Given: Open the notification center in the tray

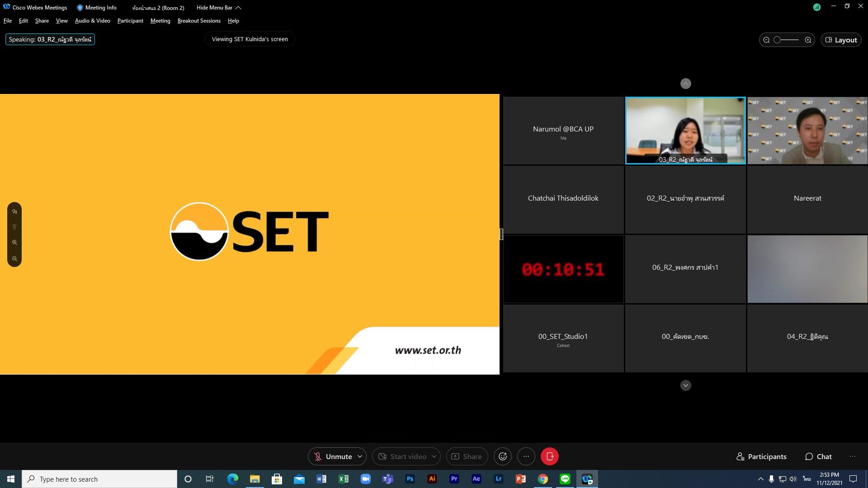Looking at the screenshot, I should coord(854,479).
